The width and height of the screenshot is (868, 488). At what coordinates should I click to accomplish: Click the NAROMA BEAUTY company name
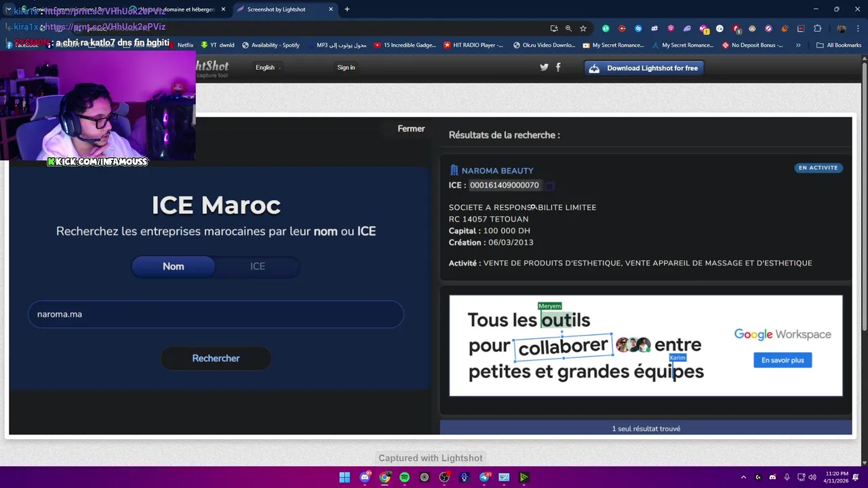[x=497, y=171]
